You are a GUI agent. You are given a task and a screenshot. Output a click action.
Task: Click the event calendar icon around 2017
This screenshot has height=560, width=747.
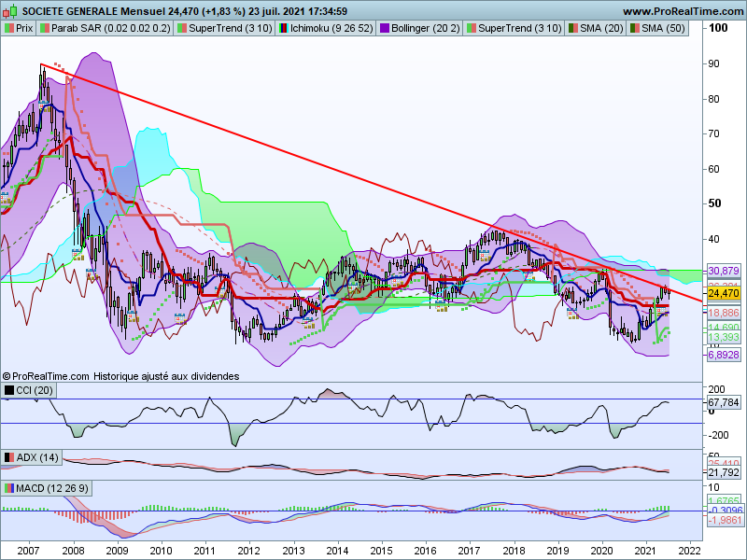tap(485, 256)
